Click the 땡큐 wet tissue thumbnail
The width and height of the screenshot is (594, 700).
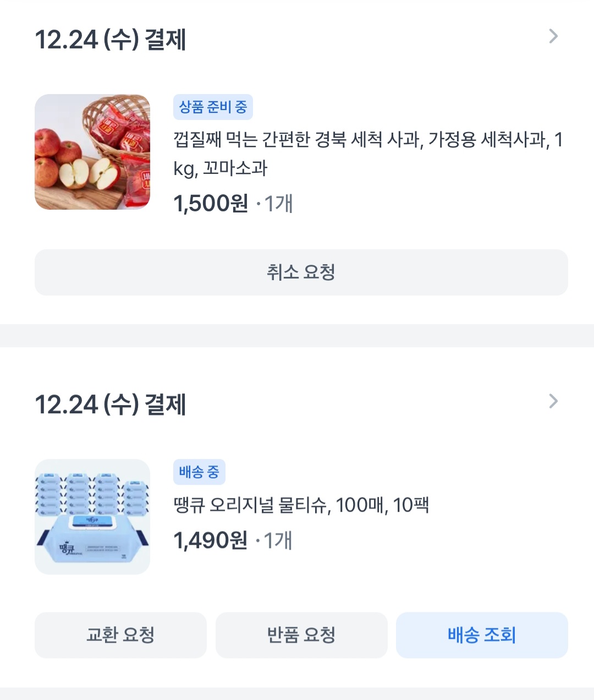[x=92, y=517]
